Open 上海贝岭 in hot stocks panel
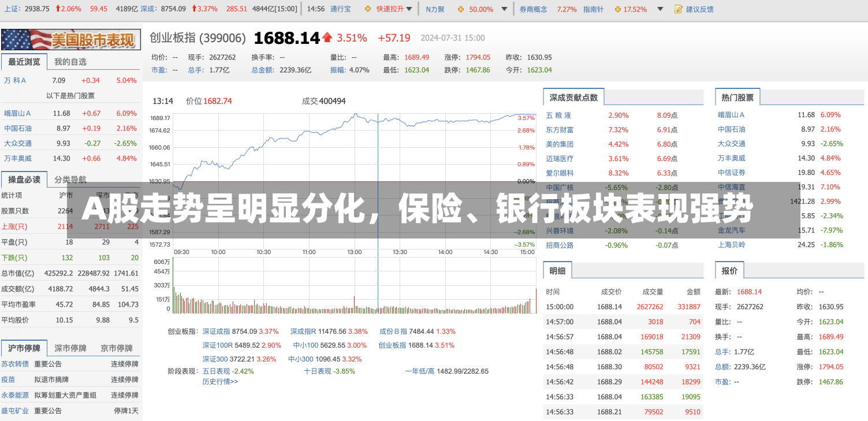This screenshot has height=421, width=868. tap(732, 245)
